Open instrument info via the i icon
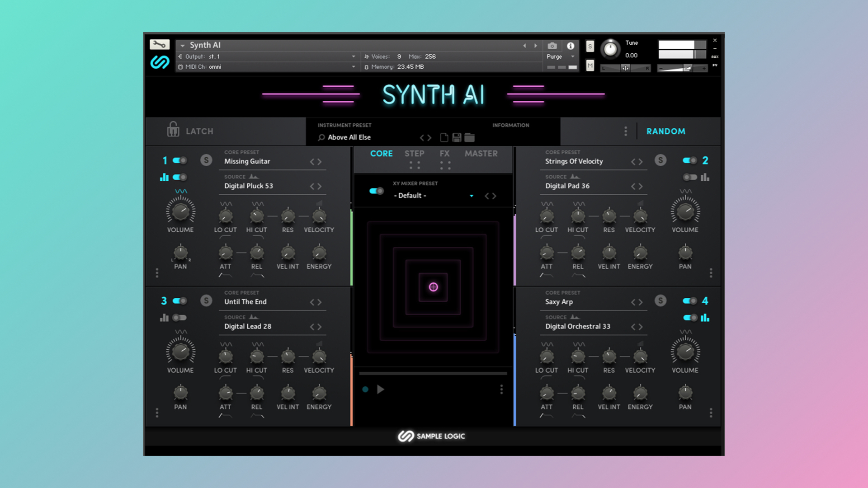This screenshot has width=868, height=488. point(571,46)
